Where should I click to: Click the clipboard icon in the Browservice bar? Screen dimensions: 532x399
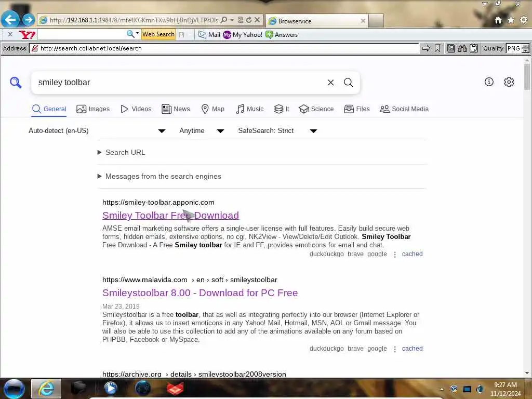[x=474, y=48]
